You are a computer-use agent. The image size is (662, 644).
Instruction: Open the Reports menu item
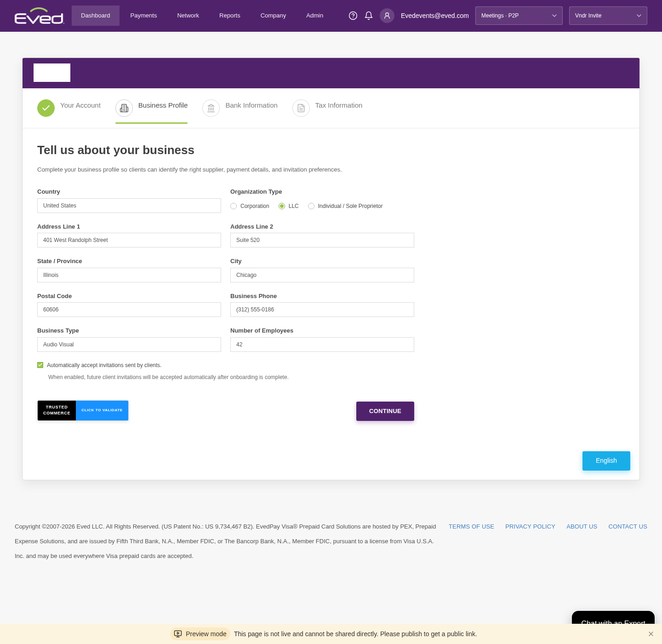click(x=230, y=16)
